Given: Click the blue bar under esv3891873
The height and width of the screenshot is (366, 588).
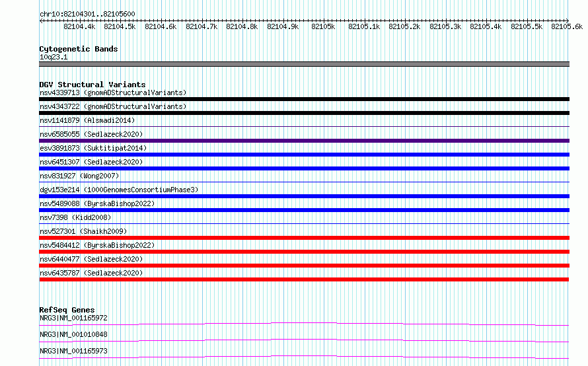Looking at the screenshot, I should (304, 155).
